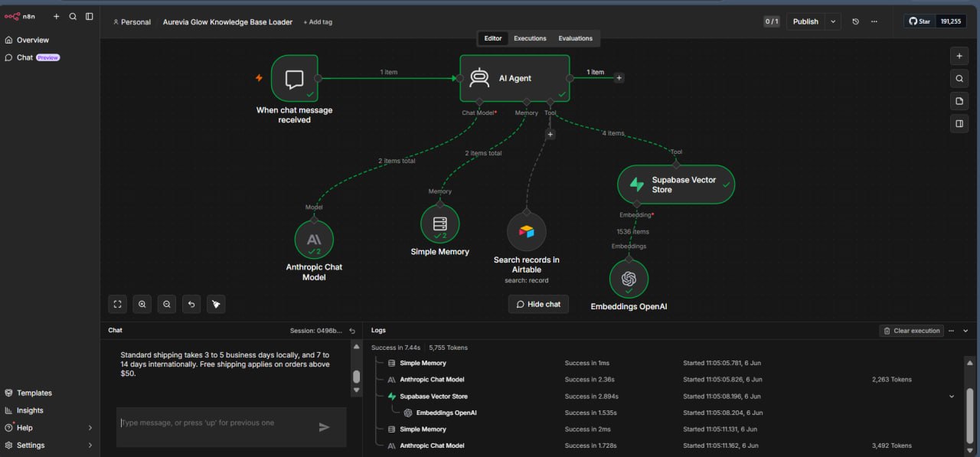980x457 pixels.
Task: Open canvas search with magnifier button
Action: tap(959, 78)
